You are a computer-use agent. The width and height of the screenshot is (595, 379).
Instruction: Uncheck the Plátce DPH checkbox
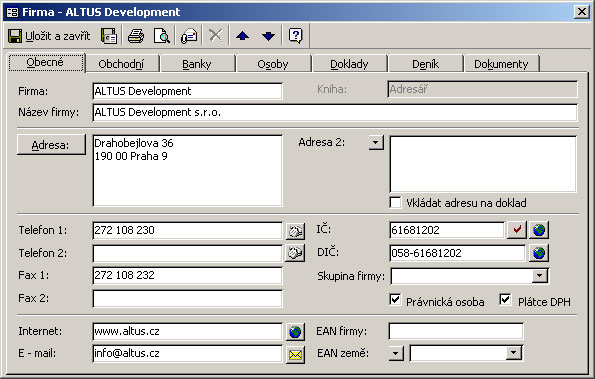tap(505, 300)
